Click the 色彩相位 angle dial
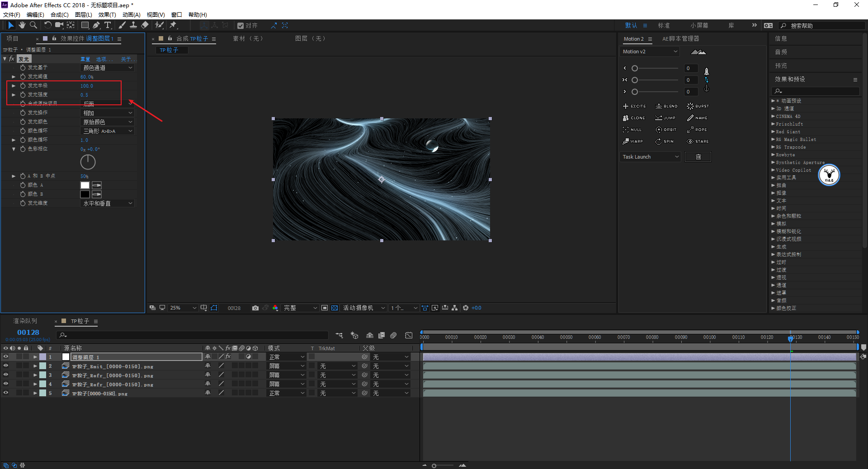Screen dimensions: 868x469 pos(88,162)
